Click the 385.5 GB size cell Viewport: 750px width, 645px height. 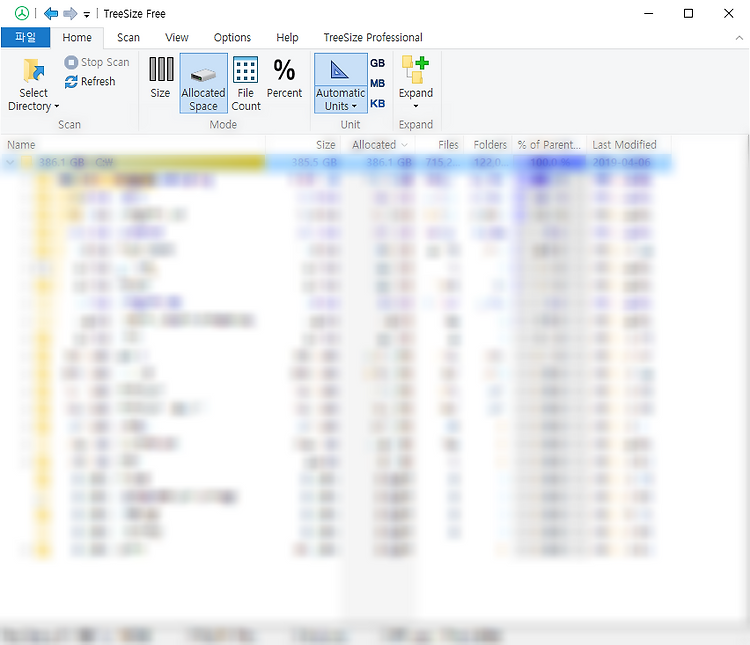314,163
